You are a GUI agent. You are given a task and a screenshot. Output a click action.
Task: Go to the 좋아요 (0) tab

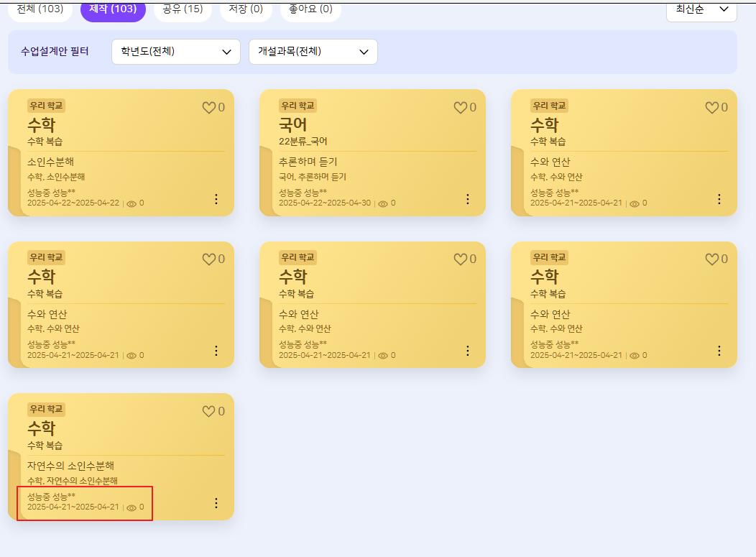[310, 9]
